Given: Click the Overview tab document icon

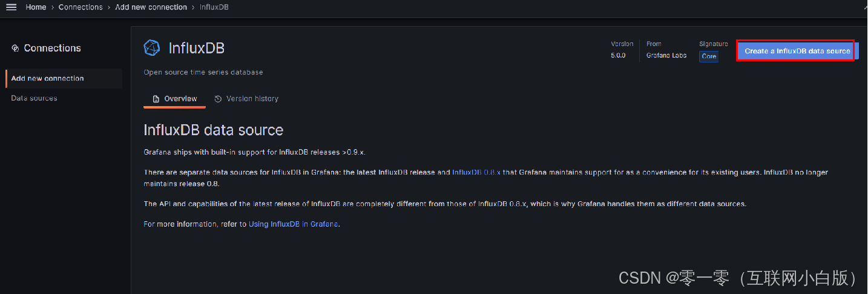Looking at the screenshot, I should (x=156, y=99).
